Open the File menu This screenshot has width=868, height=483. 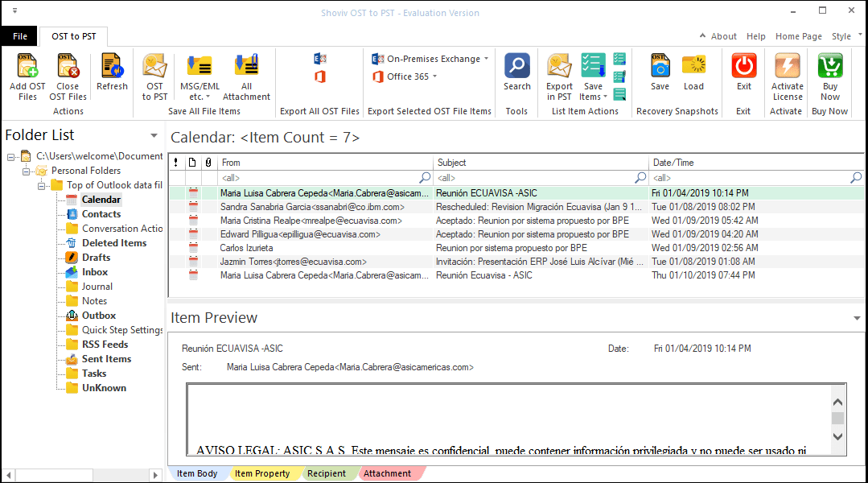tap(19, 36)
